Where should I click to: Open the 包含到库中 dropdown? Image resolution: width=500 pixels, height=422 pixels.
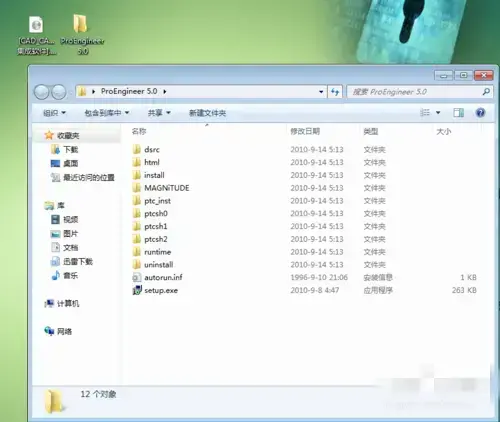(107, 113)
